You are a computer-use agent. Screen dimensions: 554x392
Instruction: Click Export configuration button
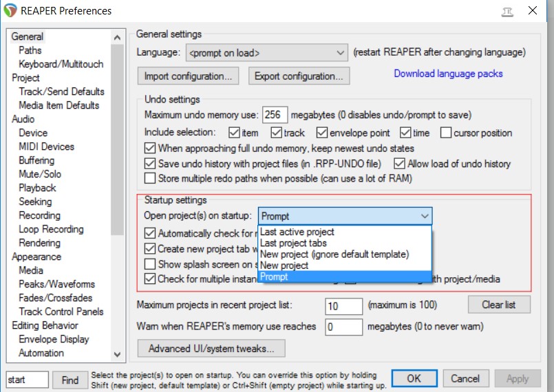tap(299, 76)
